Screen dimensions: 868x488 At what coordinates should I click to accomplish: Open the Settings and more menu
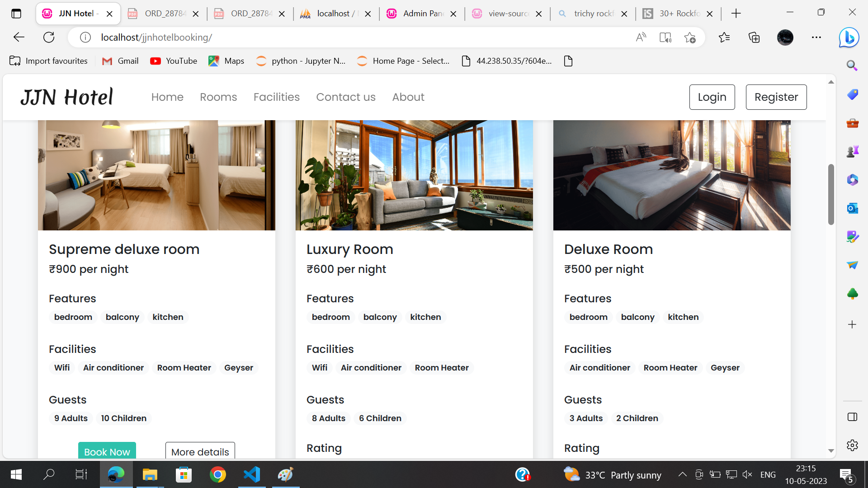point(816,38)
